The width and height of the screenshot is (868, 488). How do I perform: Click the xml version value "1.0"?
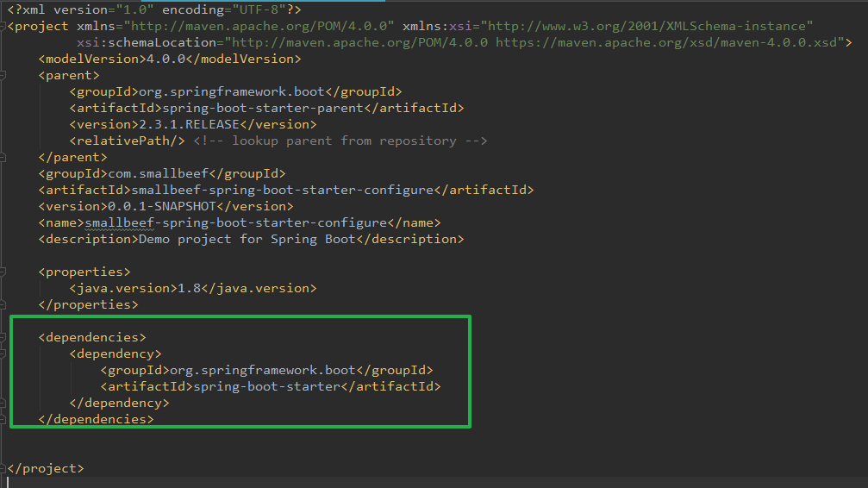[x=134, y=10]
